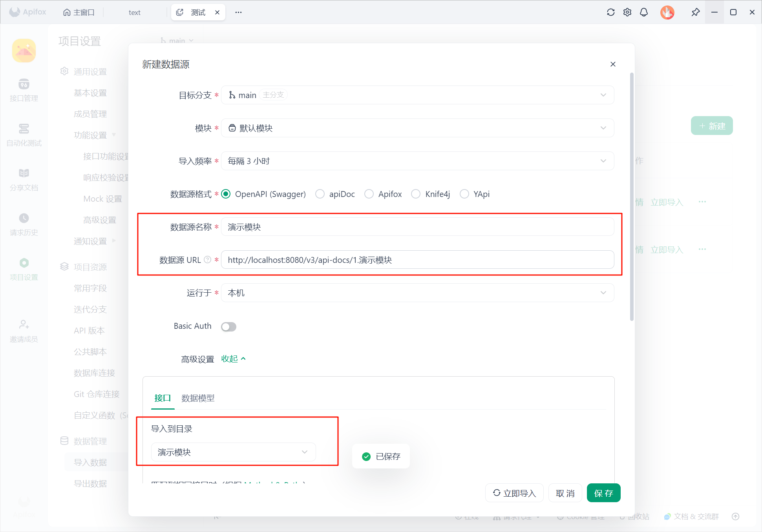The image size is (762, 532).
Task: Open the tab overflow ellipsis menu
Action: (x=238, y=12)
